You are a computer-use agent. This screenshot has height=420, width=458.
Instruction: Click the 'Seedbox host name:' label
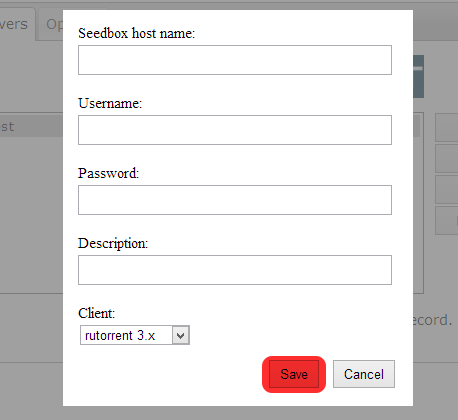coord(136,33)
